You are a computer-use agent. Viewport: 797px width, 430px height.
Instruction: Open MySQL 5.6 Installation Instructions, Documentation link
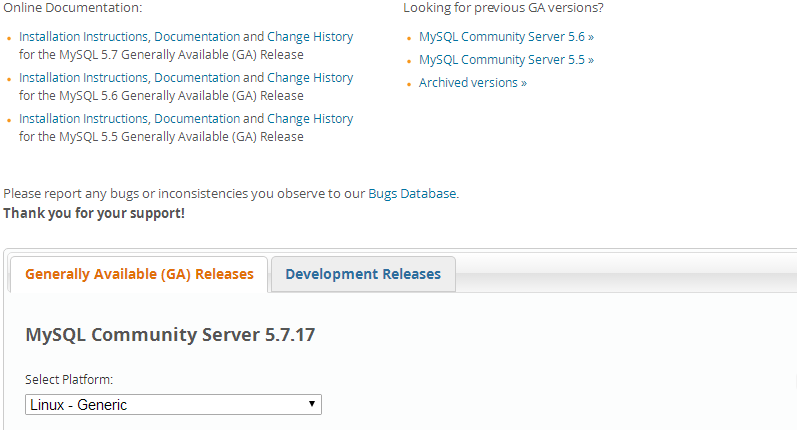pyautogui.click(x=130, y=78)
